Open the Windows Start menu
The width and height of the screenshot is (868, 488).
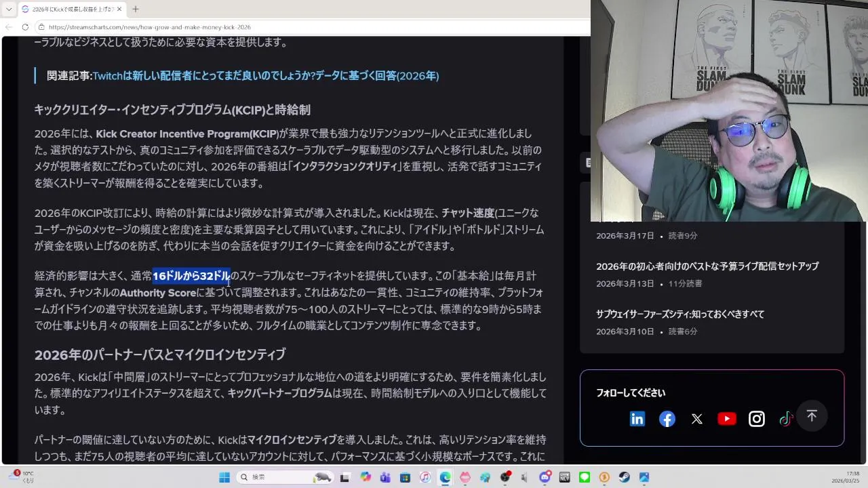[x=224, y=477]
